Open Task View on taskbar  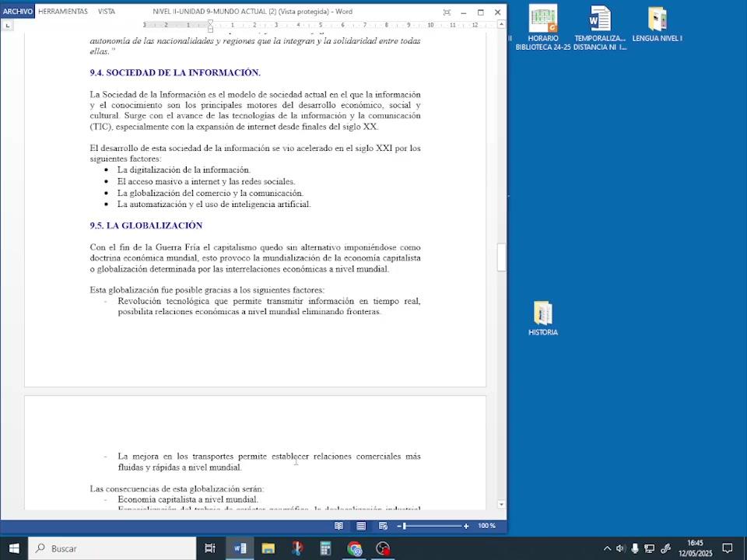[209, 548]
